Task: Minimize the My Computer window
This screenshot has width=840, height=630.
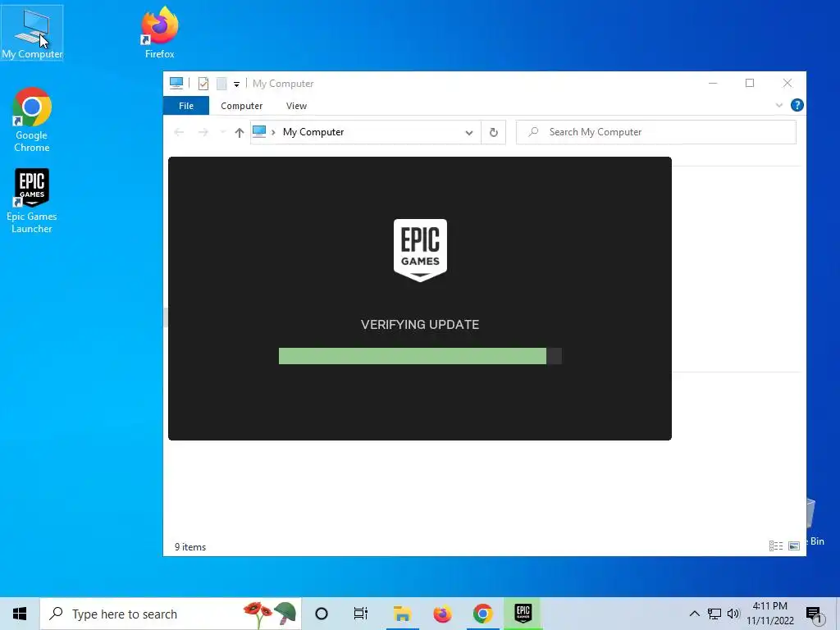Action: (713, 83)
